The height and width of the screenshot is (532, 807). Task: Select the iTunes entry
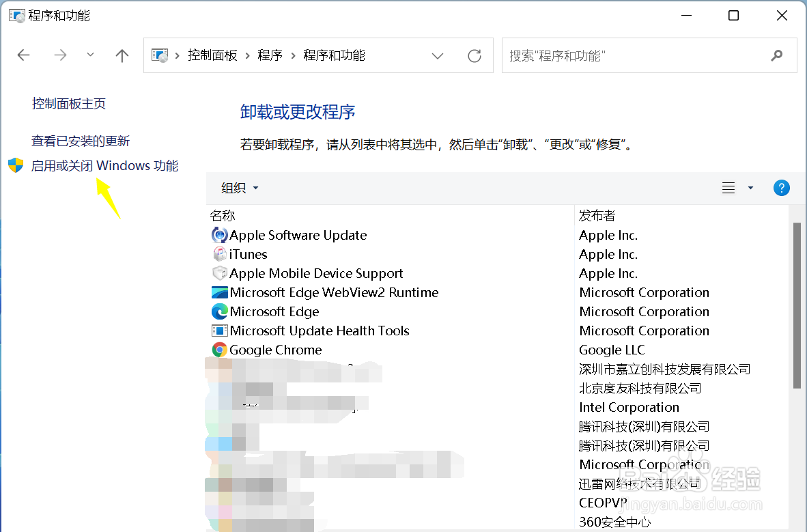pos(248,255)
